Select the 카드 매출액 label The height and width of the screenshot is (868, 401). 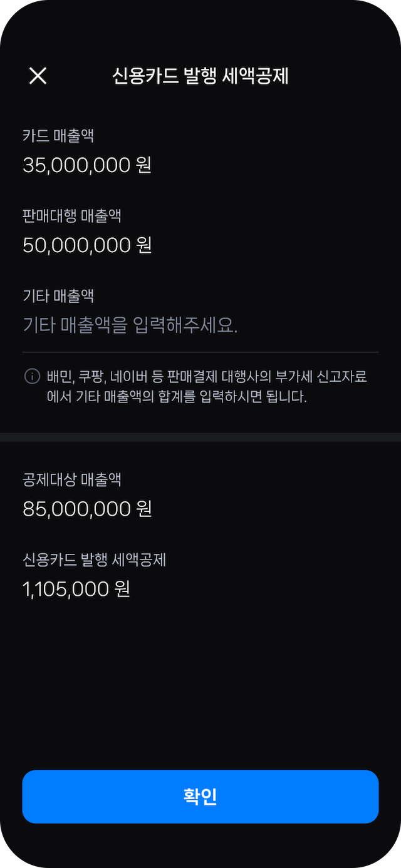(x=58, y=135)
